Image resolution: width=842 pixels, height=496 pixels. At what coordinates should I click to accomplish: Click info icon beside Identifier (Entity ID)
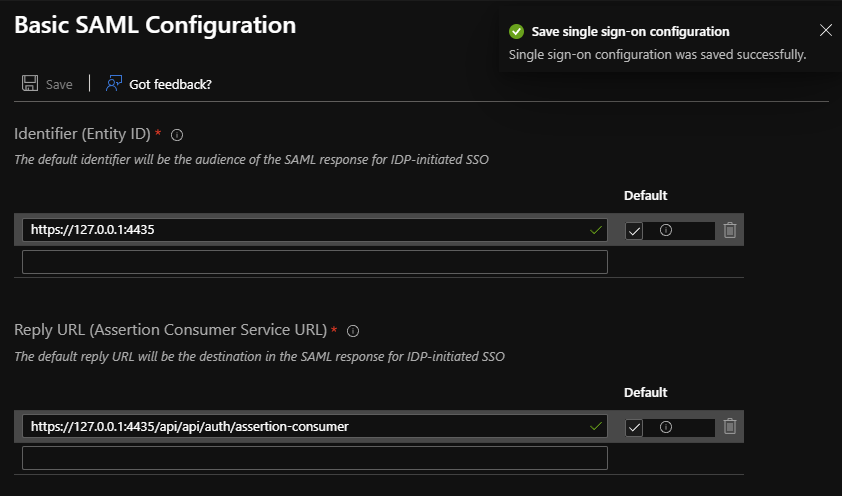(x=177, y=135)
